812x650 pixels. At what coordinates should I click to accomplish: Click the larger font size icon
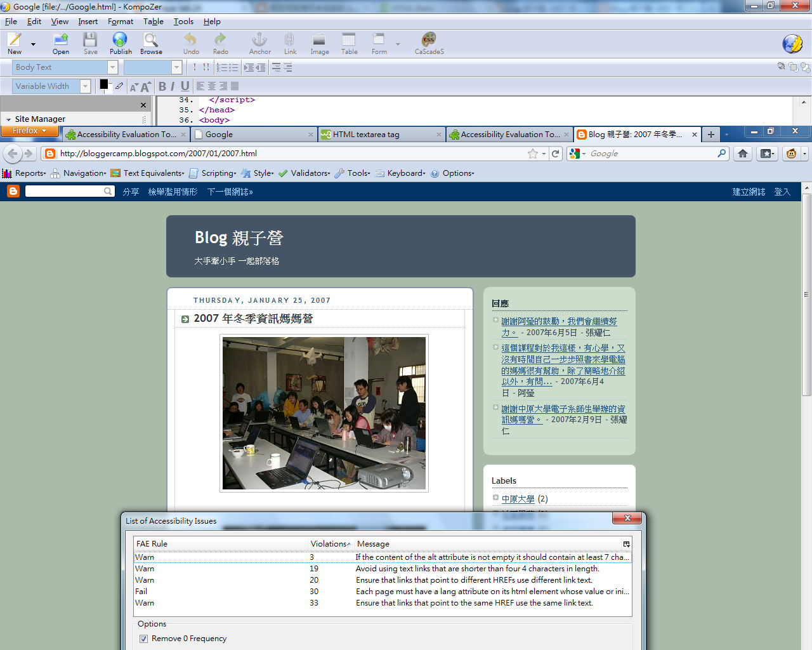click(x=146, y=86)
